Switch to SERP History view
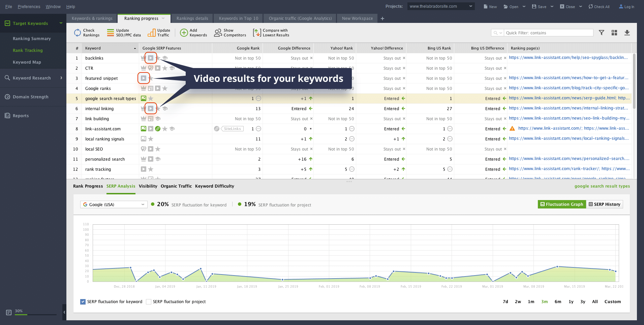 [605, 204]
